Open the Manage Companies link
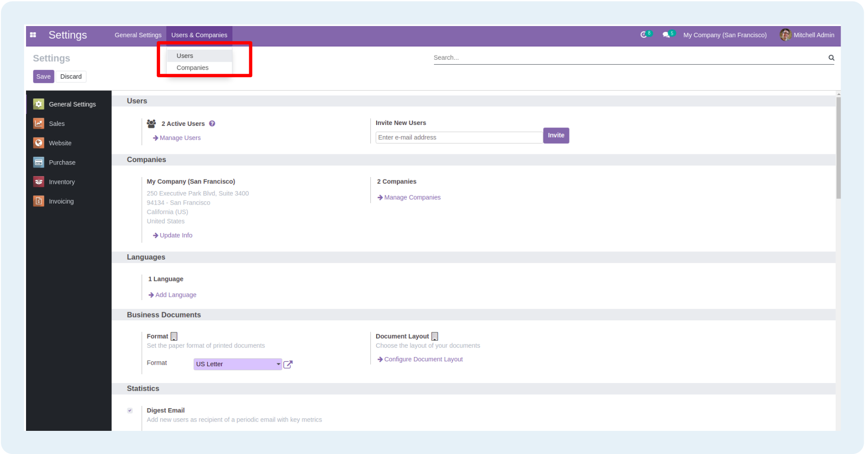This screenshot has width=868, height=454. tap(409, 197)
